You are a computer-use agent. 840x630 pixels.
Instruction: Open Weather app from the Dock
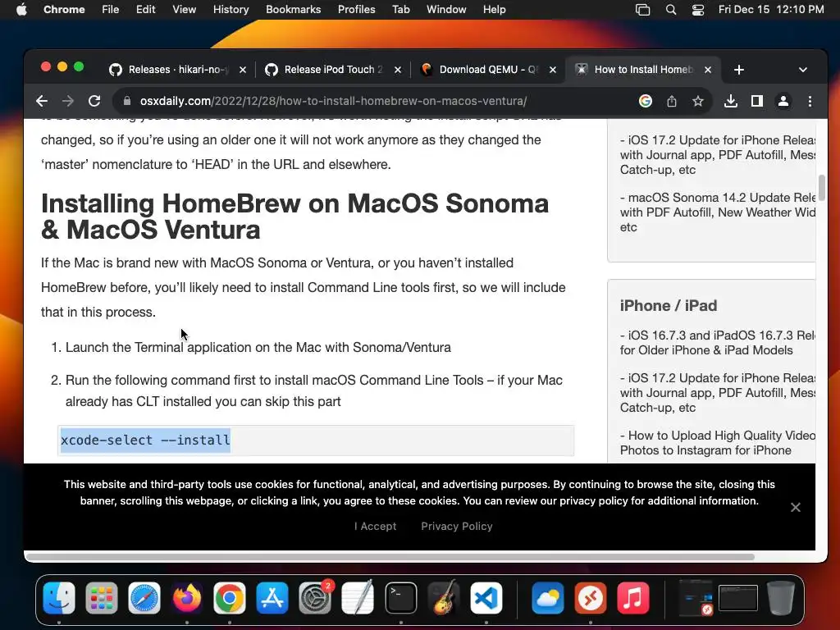pyautogui.click(x=547, y=598)
